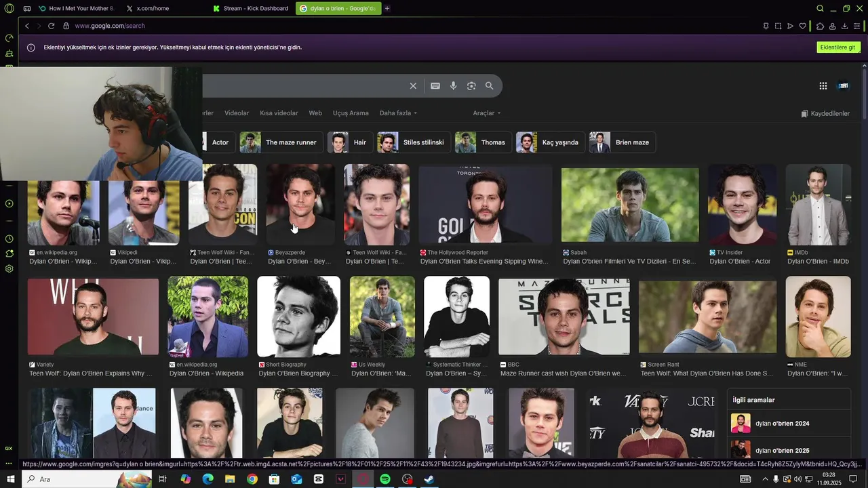Filter by Kaç yaşında chip
Screen dimensions: 868x488
(549, 142)
